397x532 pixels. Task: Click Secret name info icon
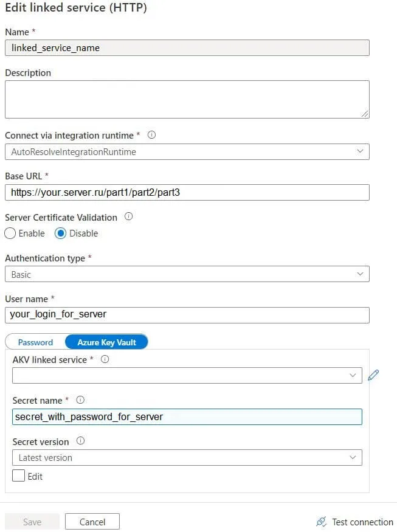tap(80, 400)
